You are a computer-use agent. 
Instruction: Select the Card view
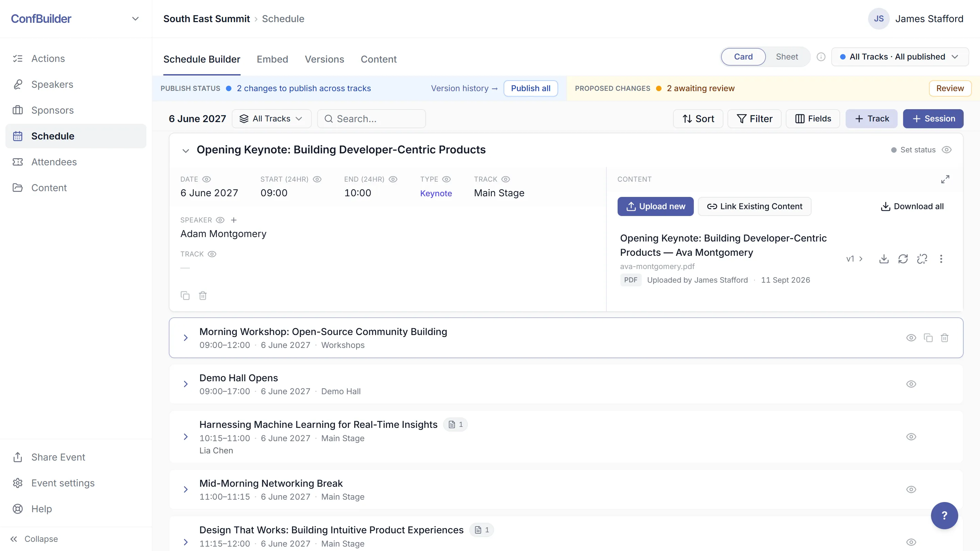tap(744, 57)
